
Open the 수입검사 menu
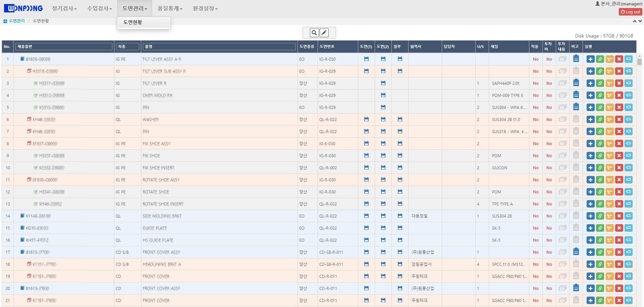pos(99,8)
